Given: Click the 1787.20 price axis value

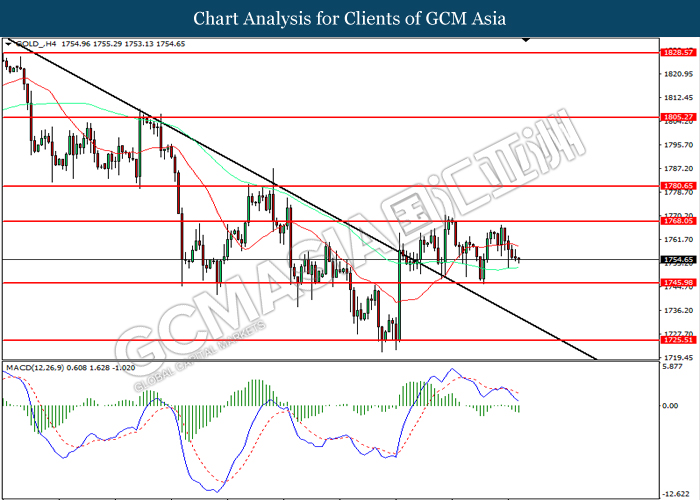Looking at the screenshot, I should point(679,169).
